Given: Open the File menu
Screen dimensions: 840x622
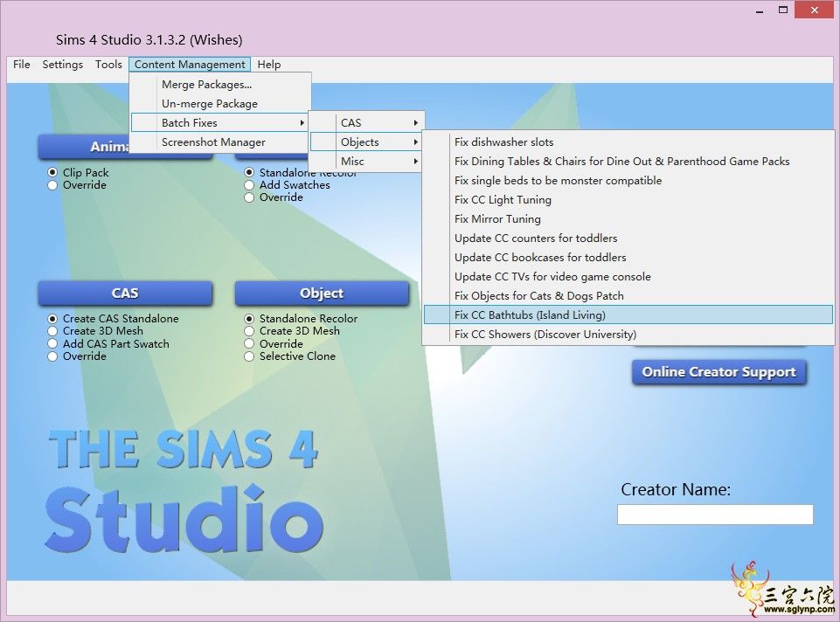Looking at the screenshot, I should point(22,65).
